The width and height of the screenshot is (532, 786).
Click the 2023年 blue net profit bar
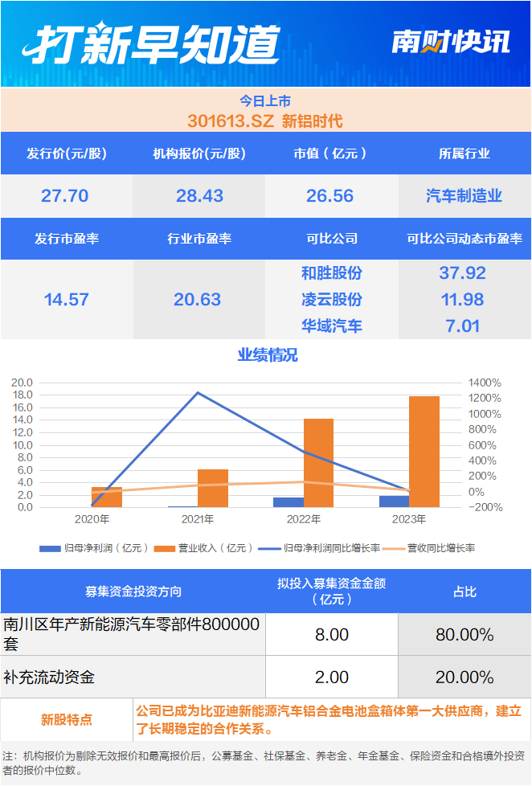(394, 501)
